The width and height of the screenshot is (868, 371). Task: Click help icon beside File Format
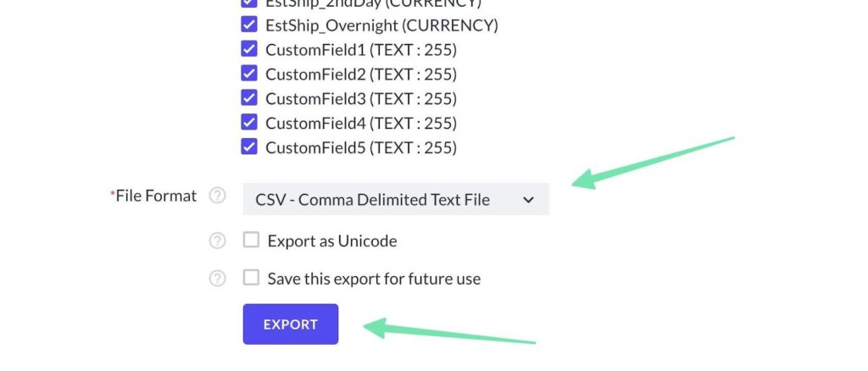(218, 196)
